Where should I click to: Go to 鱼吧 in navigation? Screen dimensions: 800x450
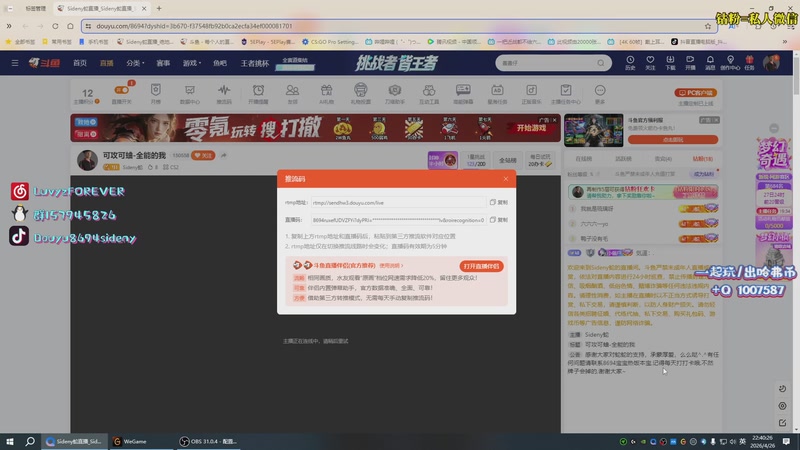pos(220,63)
